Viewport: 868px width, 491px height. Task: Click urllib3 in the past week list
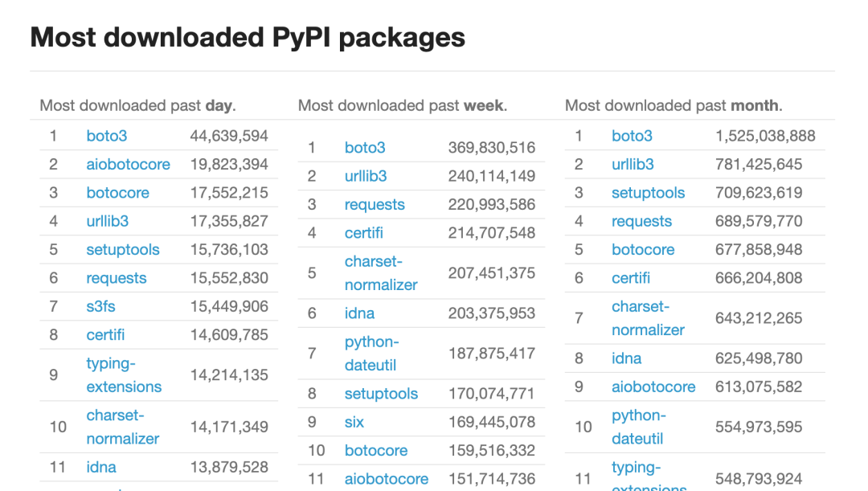pos(365,176)
